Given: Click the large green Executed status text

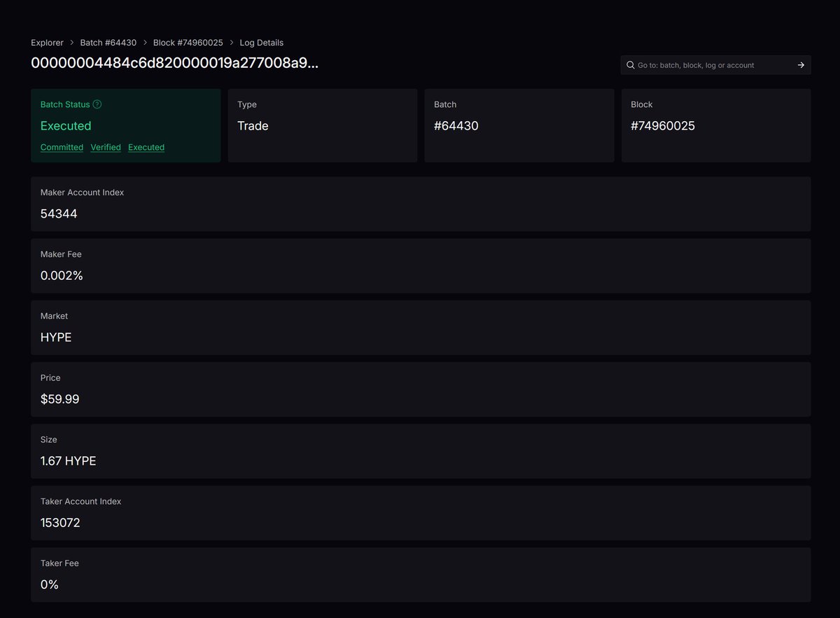Looking at the screenshot, I should (x=66, y=126).
